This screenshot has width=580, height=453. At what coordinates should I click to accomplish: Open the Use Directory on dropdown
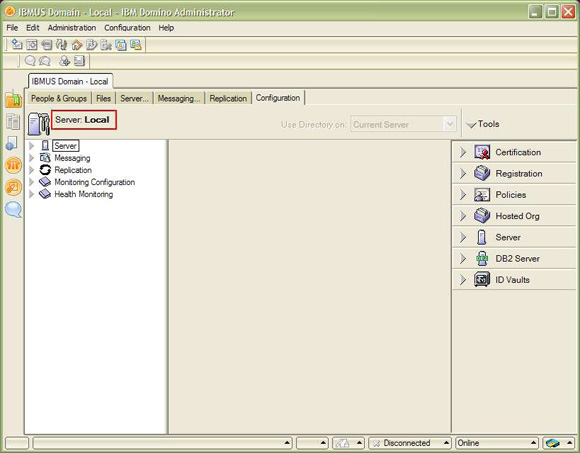(403, 124)
